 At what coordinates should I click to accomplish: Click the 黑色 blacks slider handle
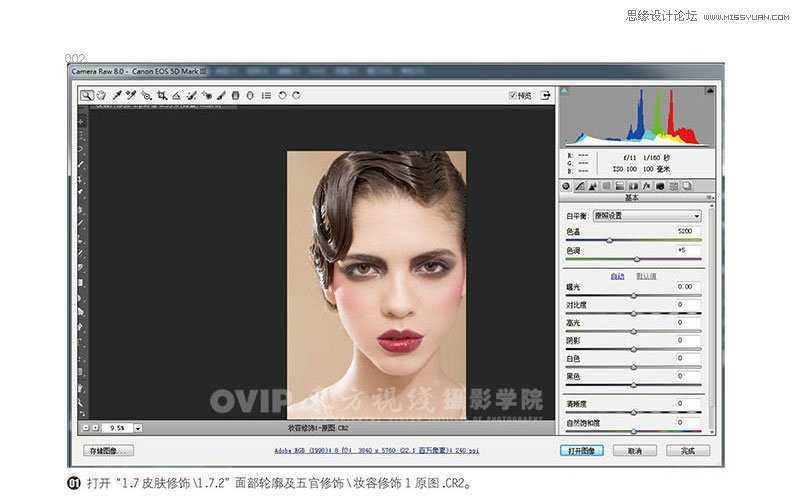tap(634, 385)
